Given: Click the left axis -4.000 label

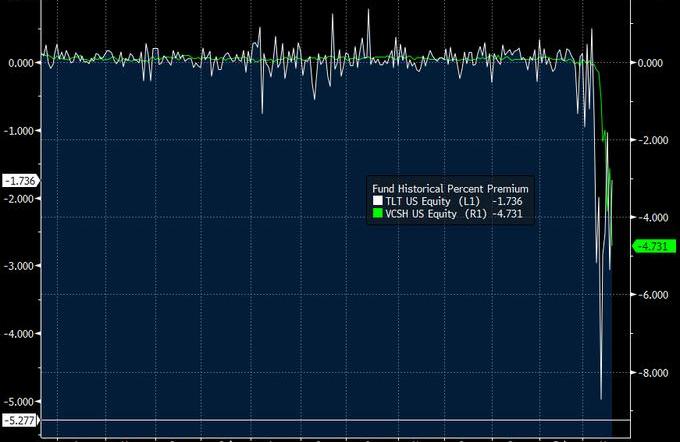Looking at the screenshot, I should (x=21, y=334).
